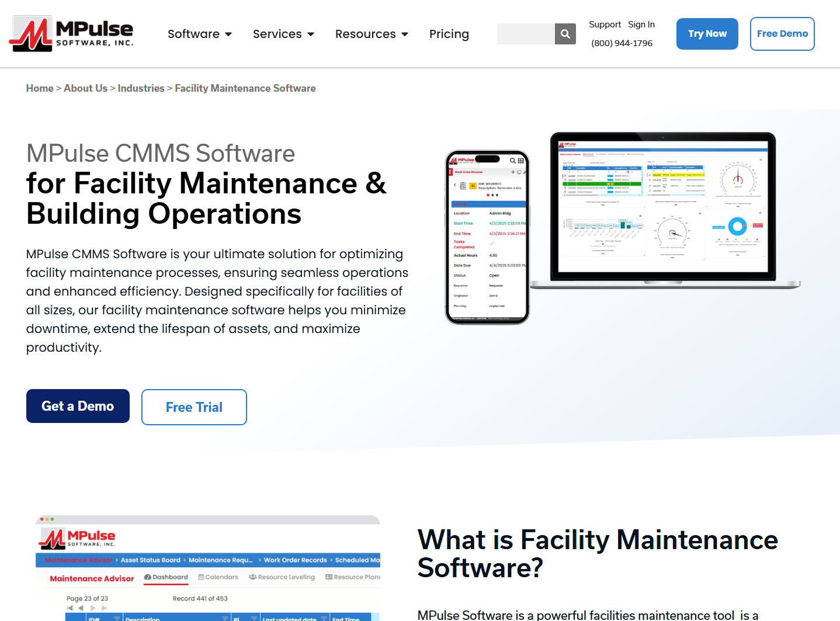Navigate to Industries breadcrumb link
This screenshot has width=840, height=621.
pos(141,88)
